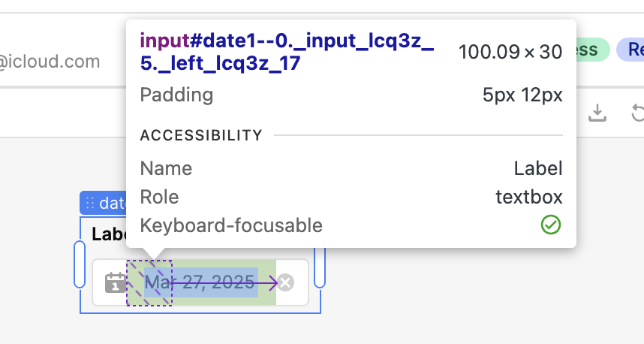Click the tooltip pointer arrow above the input
644x344 pixels.
153,254
